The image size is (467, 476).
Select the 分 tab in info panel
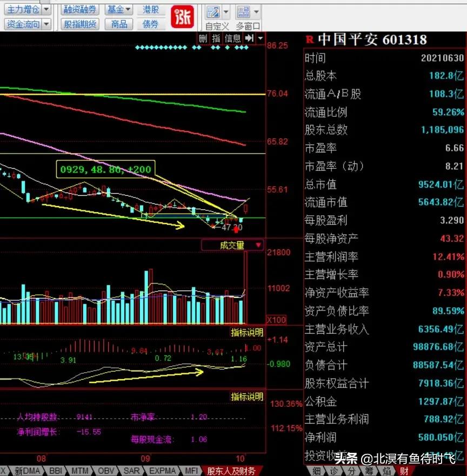351,471
